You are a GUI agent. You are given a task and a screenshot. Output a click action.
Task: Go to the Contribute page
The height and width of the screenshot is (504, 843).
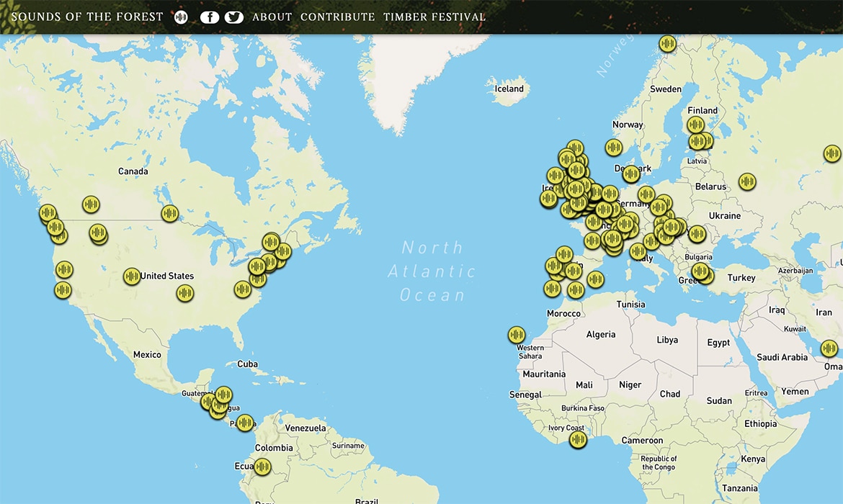coord(337,17)
